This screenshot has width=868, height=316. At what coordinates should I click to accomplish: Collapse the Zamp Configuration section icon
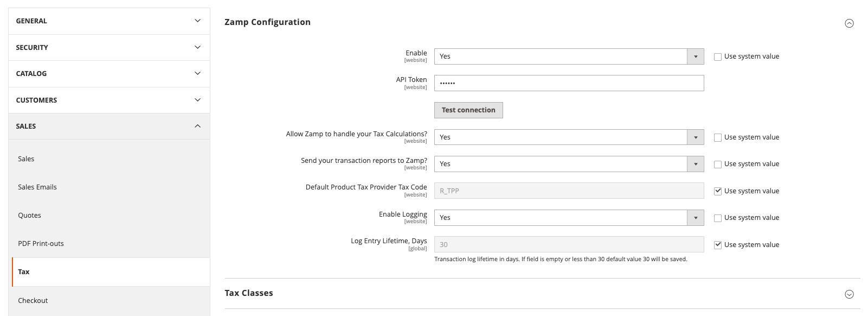[849, 23]
